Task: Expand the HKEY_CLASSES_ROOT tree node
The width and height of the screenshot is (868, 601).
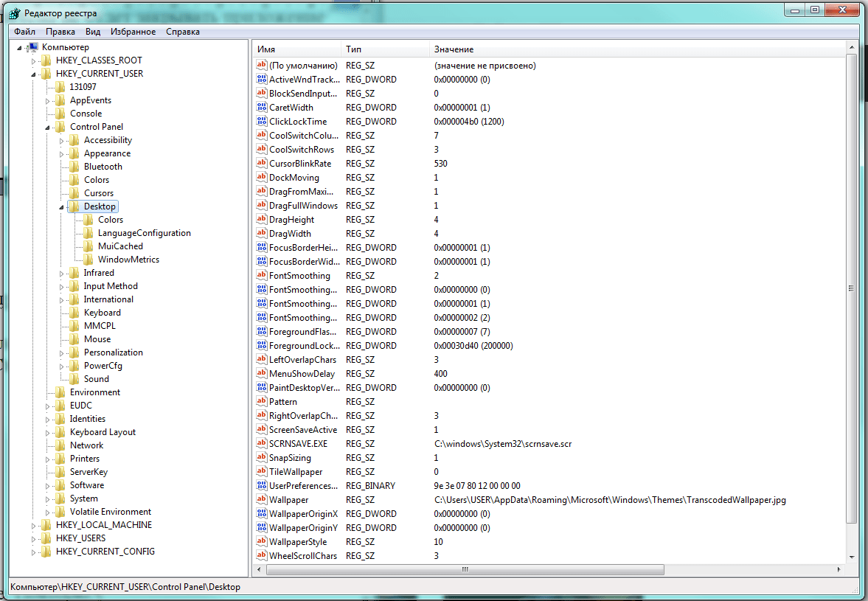Action: (33, 60)
